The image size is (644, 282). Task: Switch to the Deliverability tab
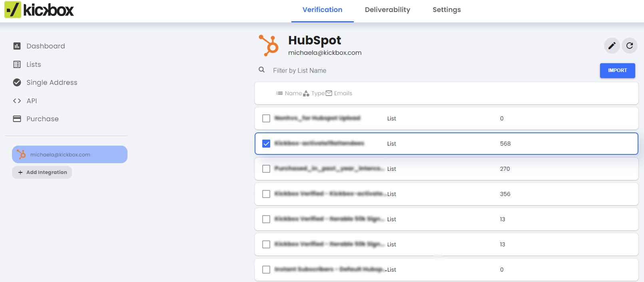point(387,10)
